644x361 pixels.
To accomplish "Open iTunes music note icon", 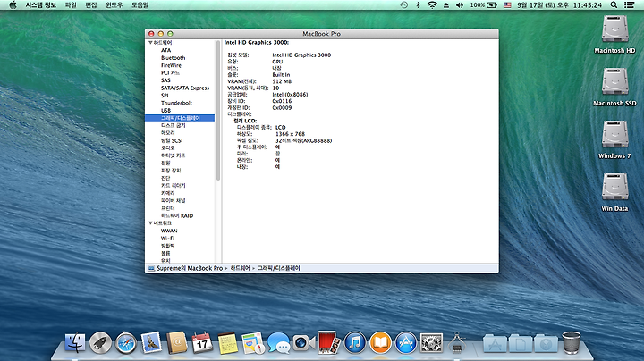I will tap(355, 343).
